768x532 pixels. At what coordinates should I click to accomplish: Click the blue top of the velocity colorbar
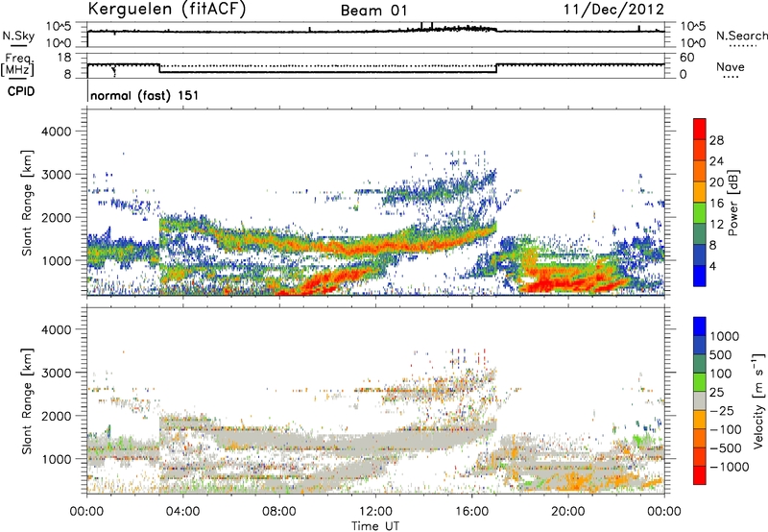point(700,326)
